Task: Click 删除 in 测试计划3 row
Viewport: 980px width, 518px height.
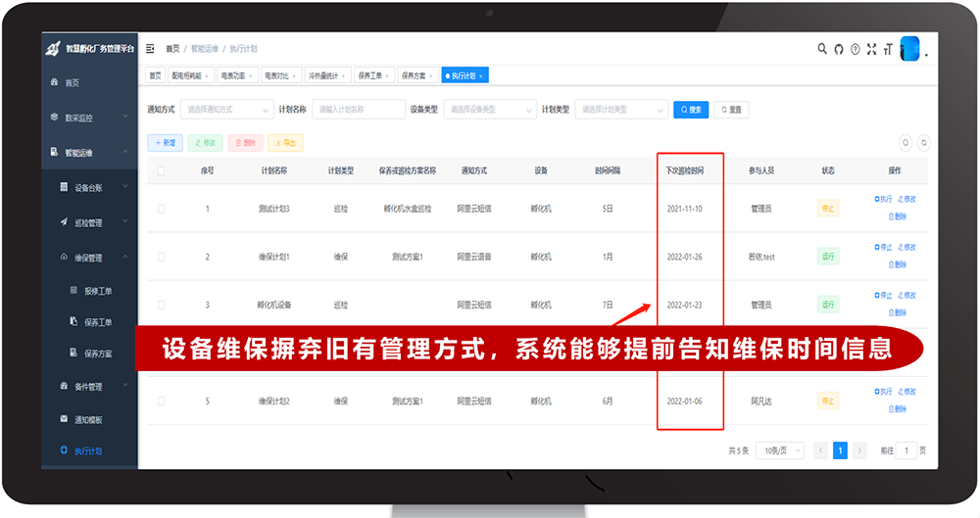Action: click(x=897, y=216)
